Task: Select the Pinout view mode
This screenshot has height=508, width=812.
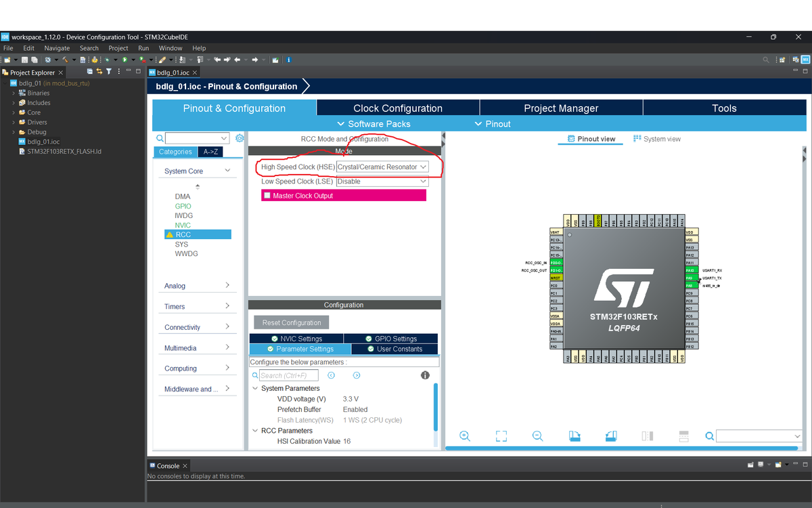Action: (x=591, y=139)
